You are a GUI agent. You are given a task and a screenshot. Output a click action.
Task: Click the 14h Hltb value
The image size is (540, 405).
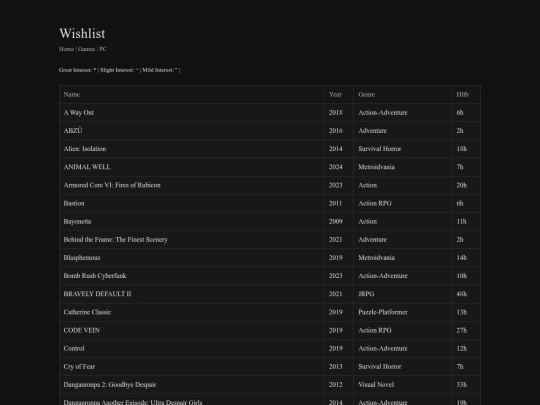pos(461,258)
